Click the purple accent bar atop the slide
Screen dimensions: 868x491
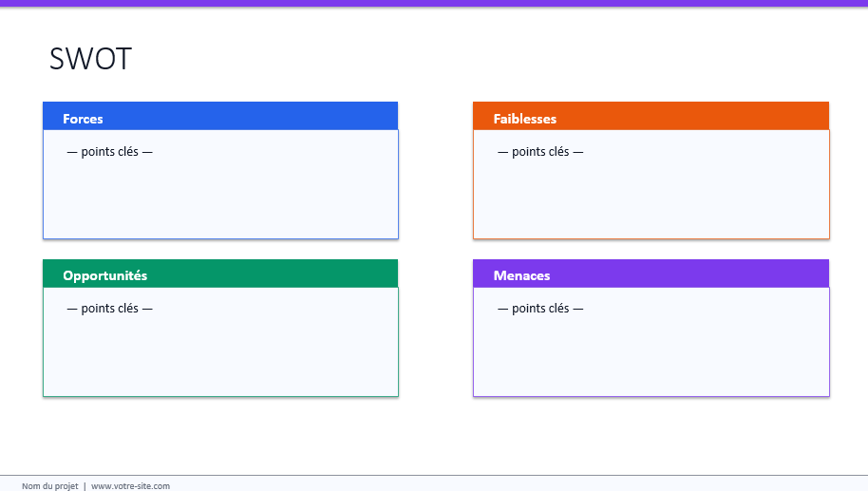[434, 3]
